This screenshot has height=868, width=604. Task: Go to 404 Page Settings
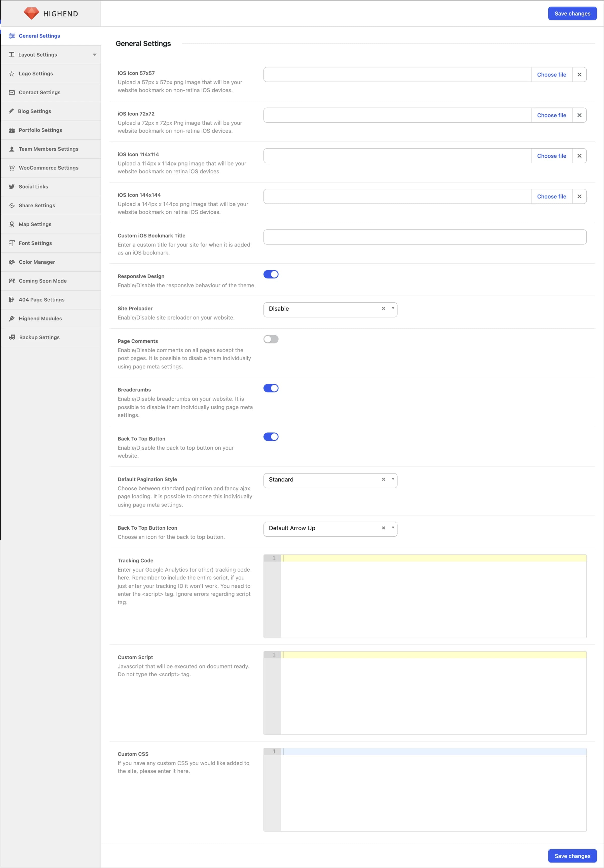(51, 300)
